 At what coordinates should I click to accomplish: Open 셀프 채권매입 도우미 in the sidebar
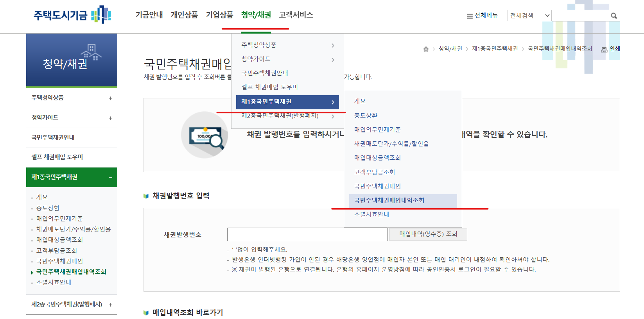pos(57,157)
